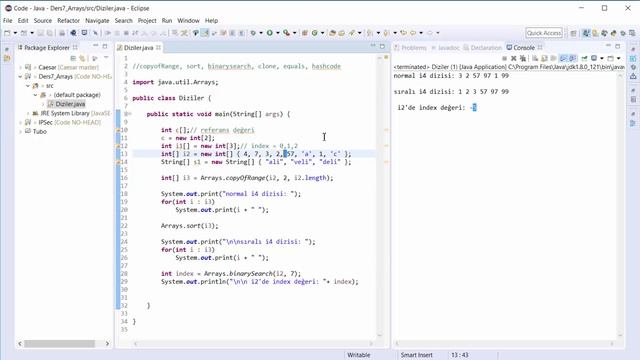Open Package Explorer View Menu arrow
This screenshot has width=640, height=360.
pyautogui.click(x=106, y=58)
